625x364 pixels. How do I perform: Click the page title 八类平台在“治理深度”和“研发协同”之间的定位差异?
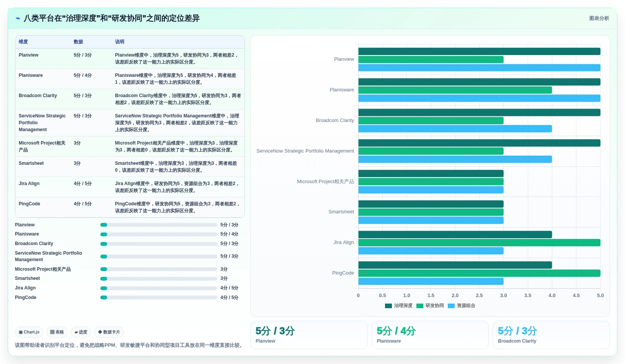112,18
